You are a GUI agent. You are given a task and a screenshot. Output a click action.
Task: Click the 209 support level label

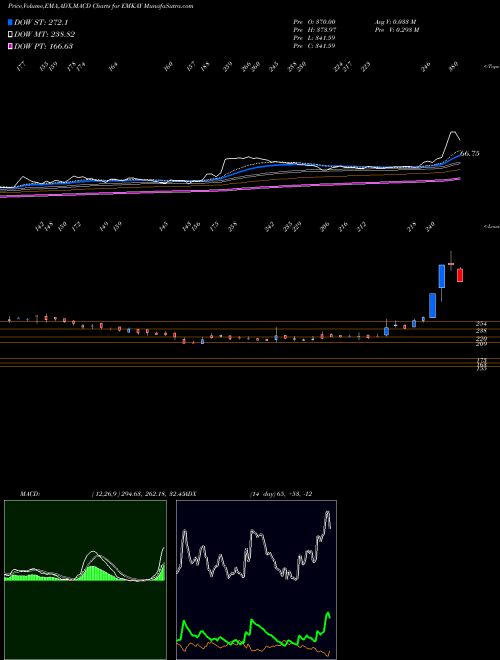pyautogui.click(x=481, y=344)
